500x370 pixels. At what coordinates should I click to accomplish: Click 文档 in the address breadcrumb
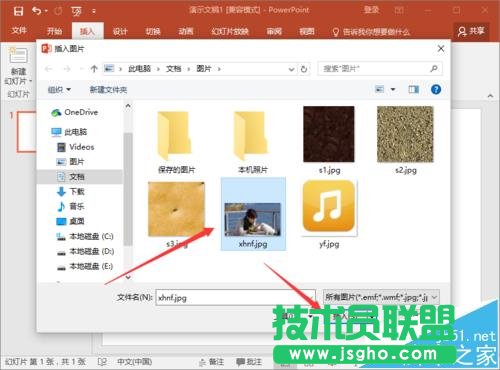click(174, 69)
